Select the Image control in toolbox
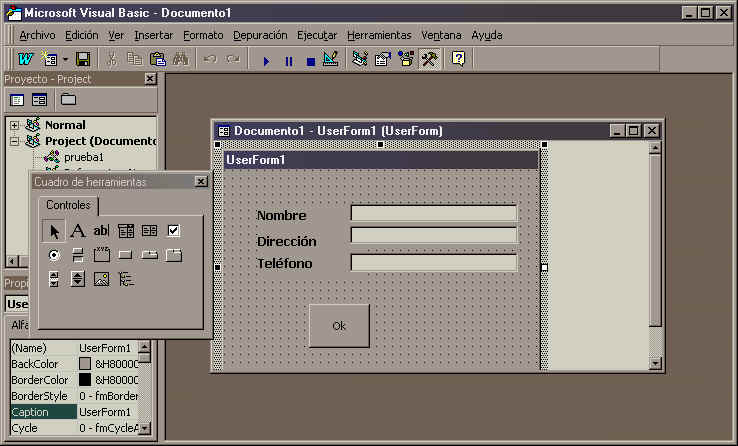Screen dimensions: 738x446 (101, 279)
